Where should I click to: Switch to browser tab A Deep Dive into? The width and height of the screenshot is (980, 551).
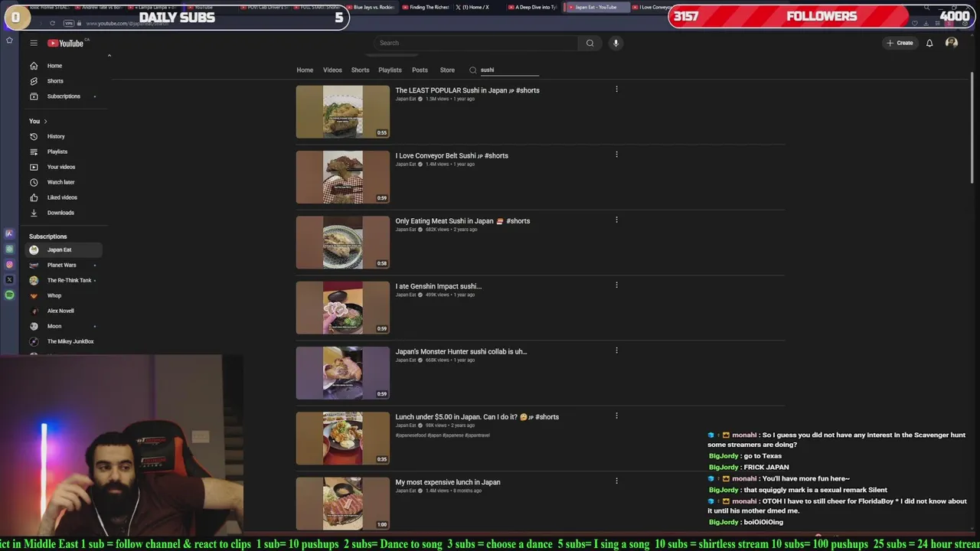534,7
